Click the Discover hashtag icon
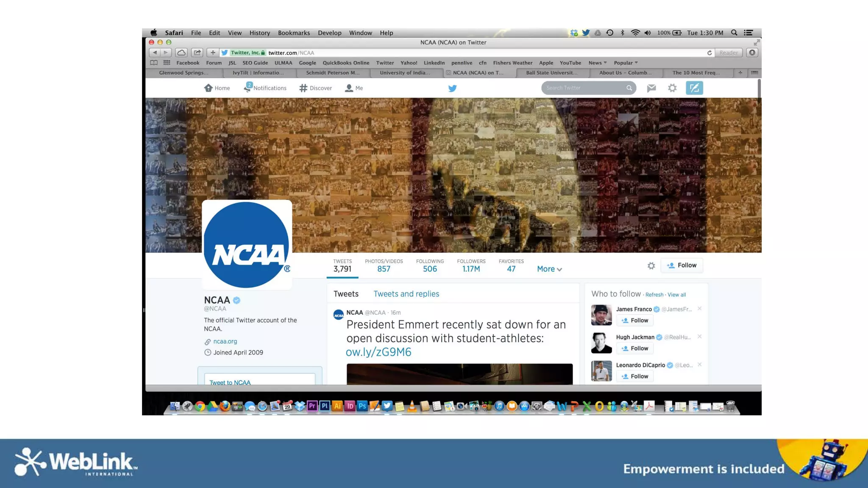 point(303,88)
